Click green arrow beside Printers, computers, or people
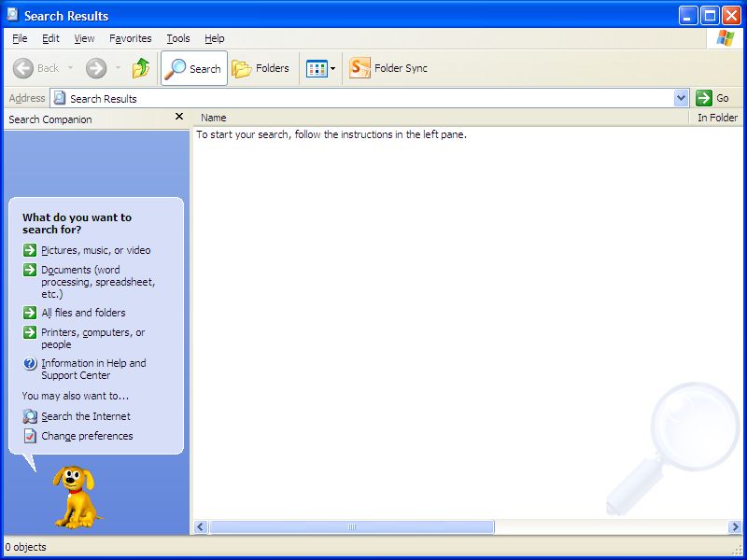The width and height of the screenshot is (747, 560). [x=30, y=332]
